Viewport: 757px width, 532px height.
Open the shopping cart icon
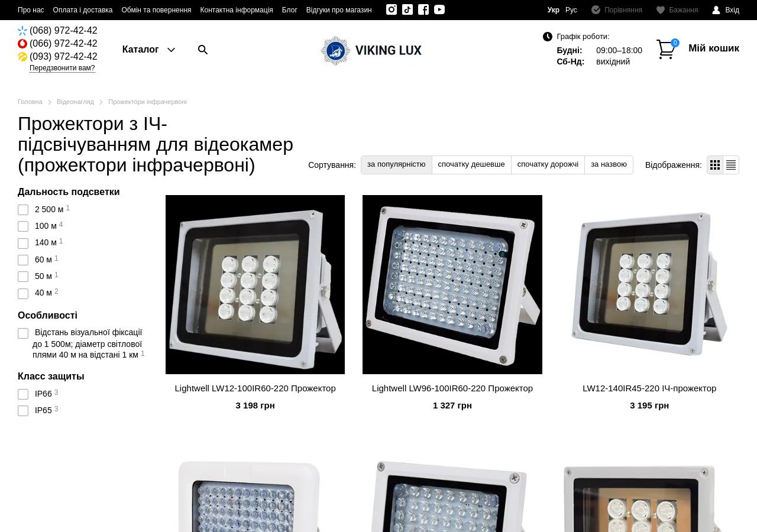point(667,49)
